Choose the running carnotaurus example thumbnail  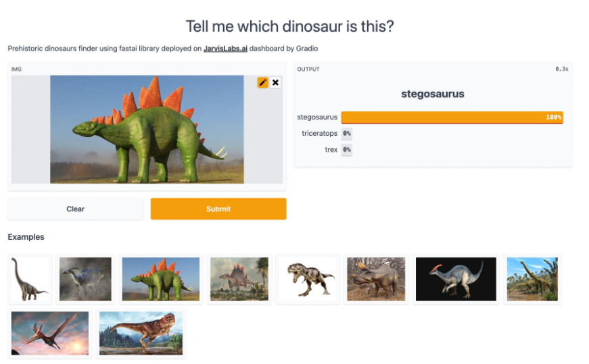(141, 333)
